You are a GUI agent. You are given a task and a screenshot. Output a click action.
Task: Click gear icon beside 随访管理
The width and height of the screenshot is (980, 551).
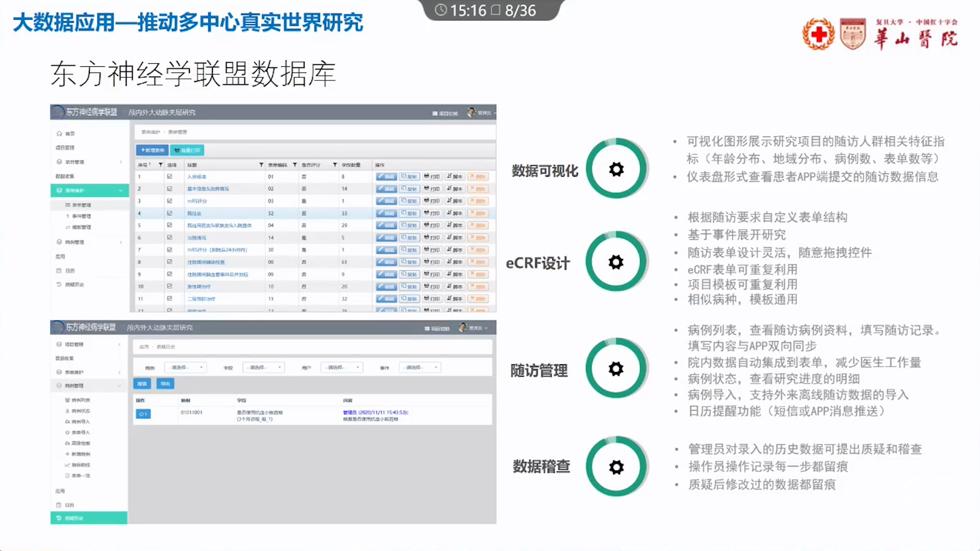(x=616, y=369)
